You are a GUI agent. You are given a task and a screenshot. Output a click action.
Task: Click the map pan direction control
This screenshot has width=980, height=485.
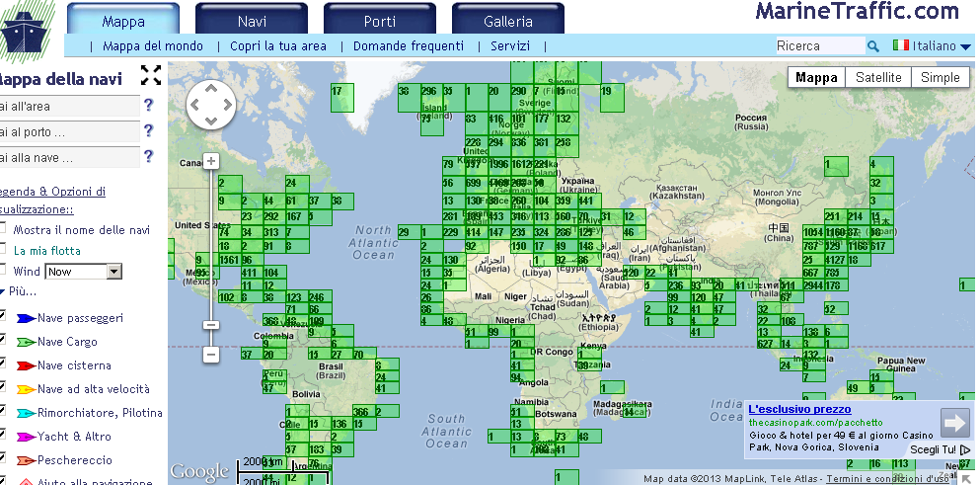click(x=211, y=105)
